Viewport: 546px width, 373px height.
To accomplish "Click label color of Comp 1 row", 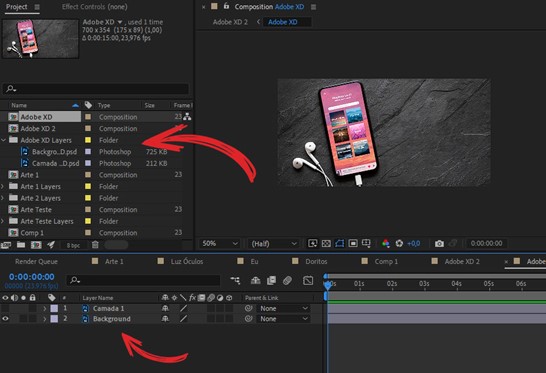I will click(x=88, y=232).
